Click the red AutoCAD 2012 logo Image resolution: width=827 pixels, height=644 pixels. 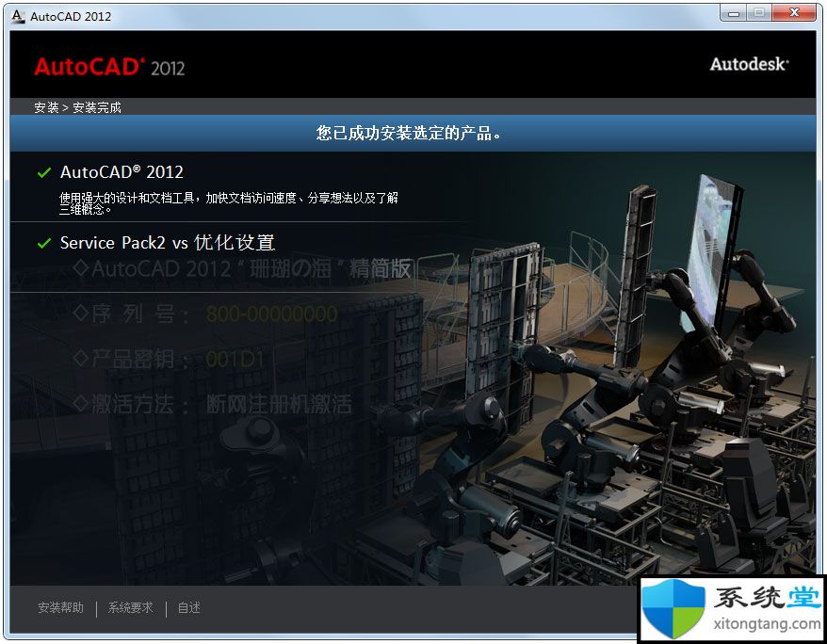(109, 67)
